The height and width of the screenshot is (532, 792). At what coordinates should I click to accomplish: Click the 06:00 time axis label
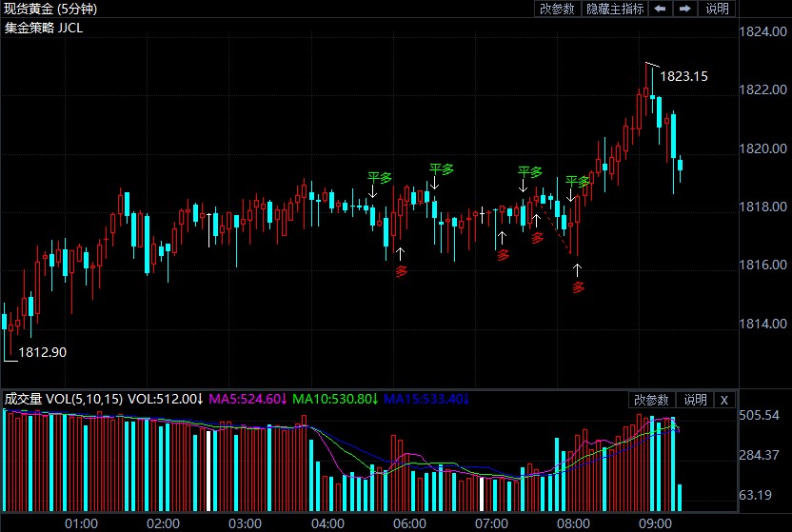click(409, 523)
